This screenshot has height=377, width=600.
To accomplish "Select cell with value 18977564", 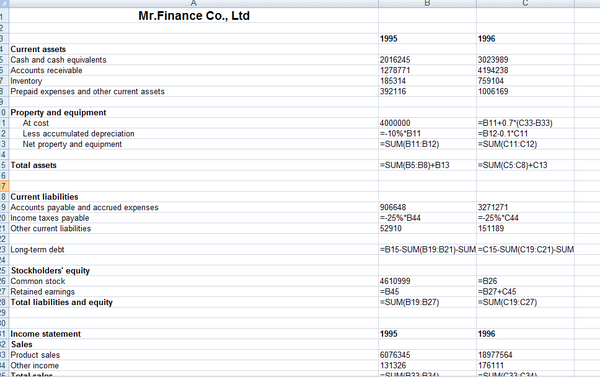I will click(x=495, y=355).
